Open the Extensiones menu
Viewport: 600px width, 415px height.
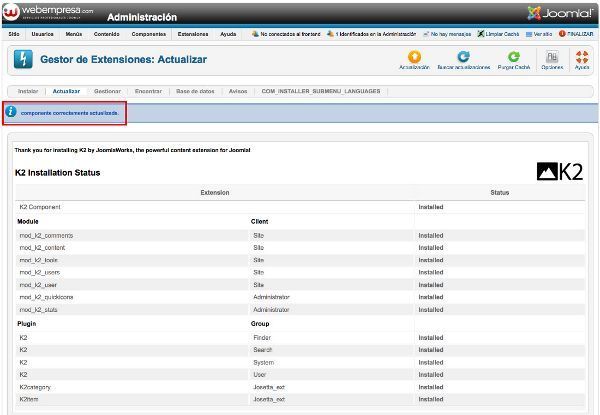(x=193, y=34)
